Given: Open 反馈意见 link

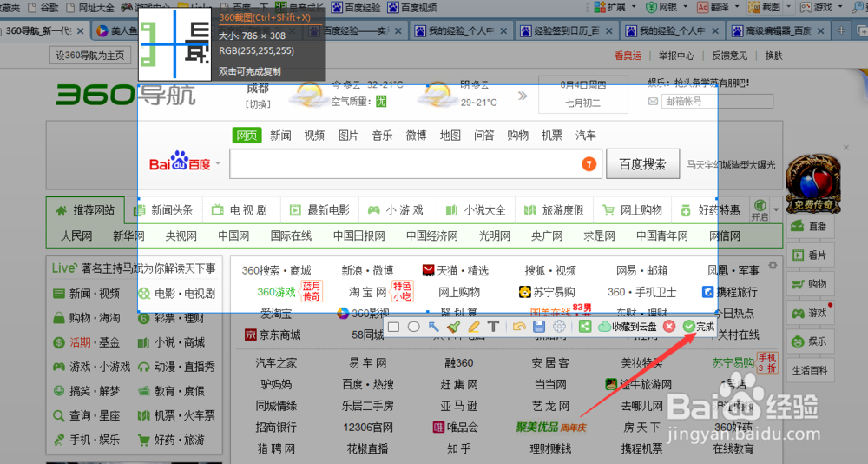Looking at the screenshot, I should pos(729,56).
